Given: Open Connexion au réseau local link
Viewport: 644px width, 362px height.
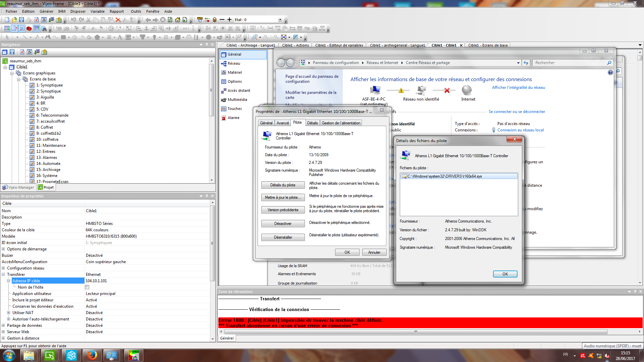Looking at the screenshot, I should 520,130.
